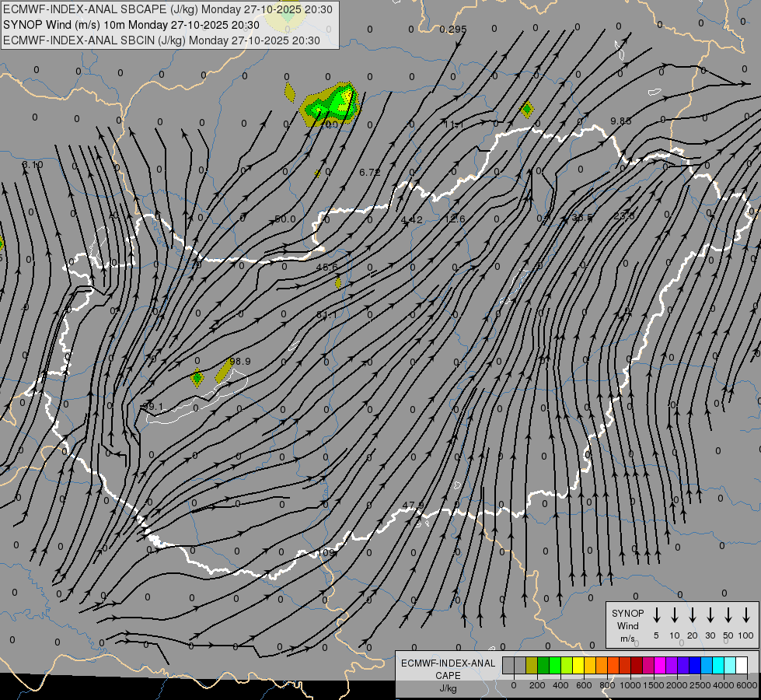This screenshot has width=761, height=700.
Task: Click the 109 value near the southern border
Action: [326, 553]
